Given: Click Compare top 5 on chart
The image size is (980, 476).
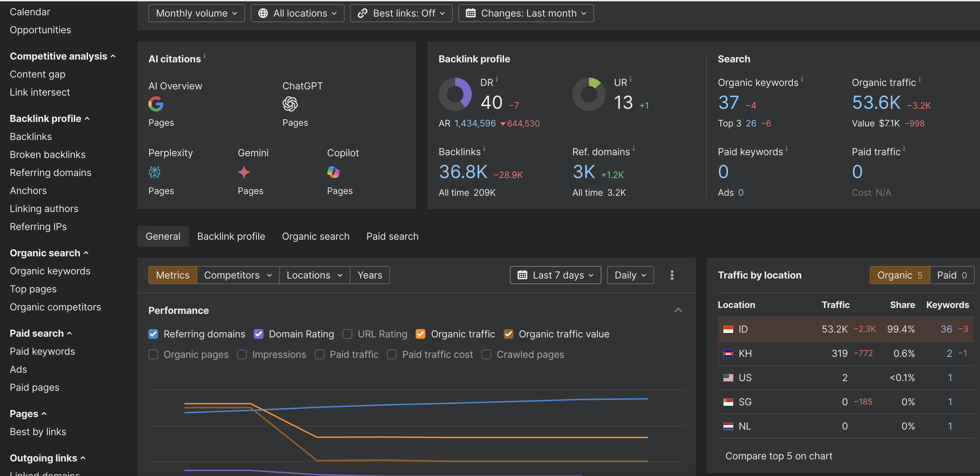Looking at the screenshot, I should (x=778, y=456).
